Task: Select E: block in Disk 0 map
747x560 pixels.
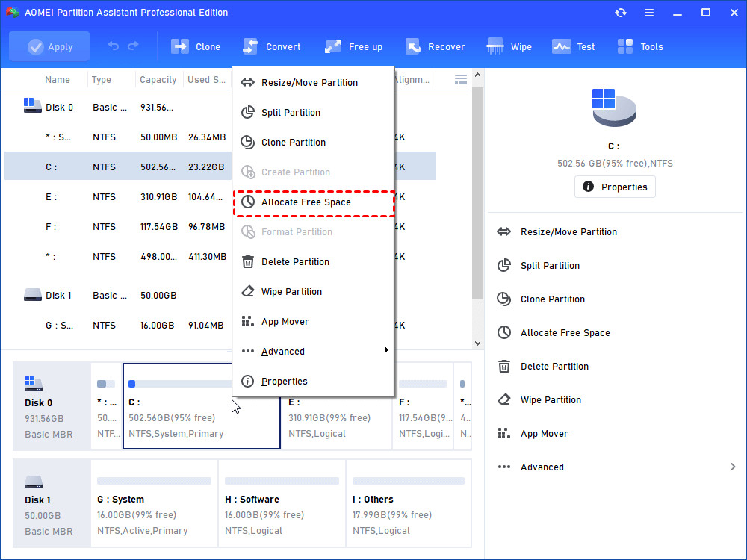Action: 337,406
